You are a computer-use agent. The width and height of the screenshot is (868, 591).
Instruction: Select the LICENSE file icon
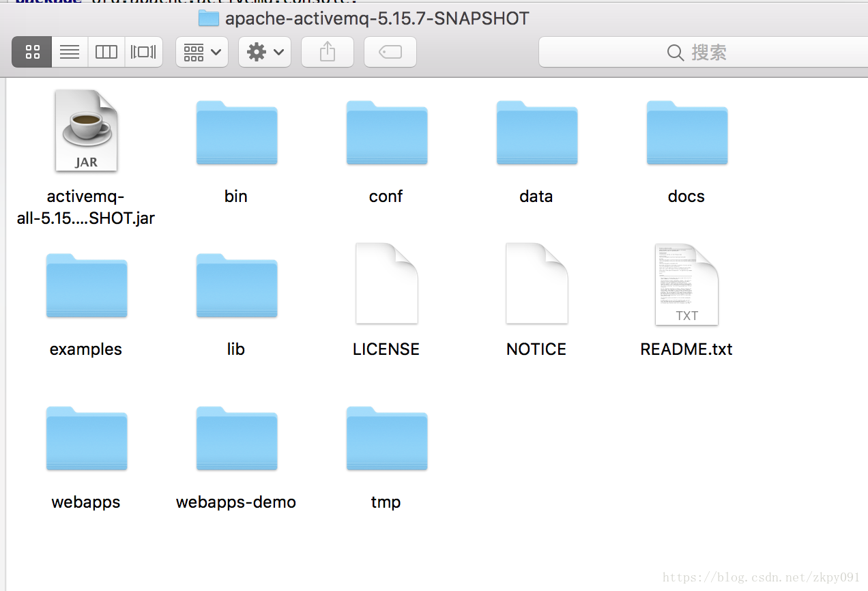[x=386, y=283]
